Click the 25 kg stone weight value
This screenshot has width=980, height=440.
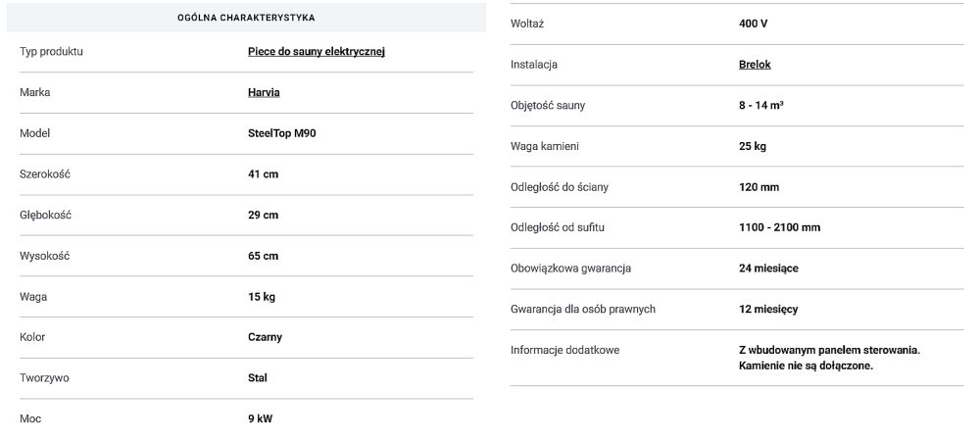(x=753, y=146)
